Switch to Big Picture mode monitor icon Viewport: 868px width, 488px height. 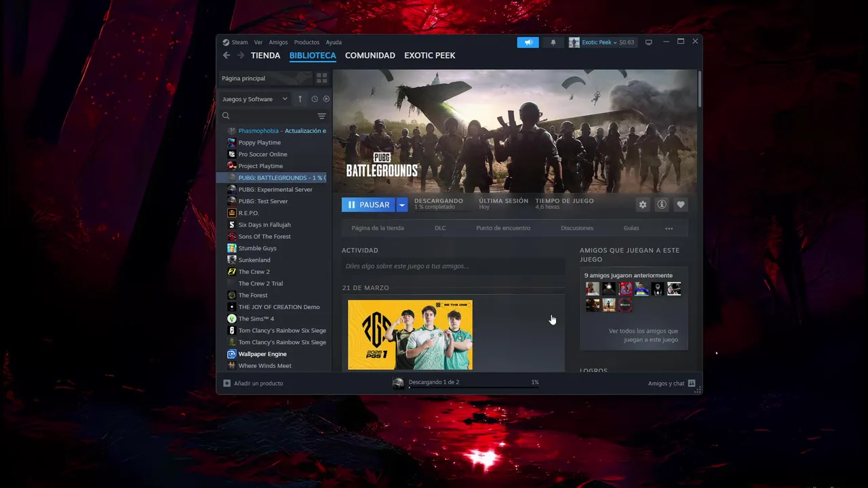(x=648, y=42)
